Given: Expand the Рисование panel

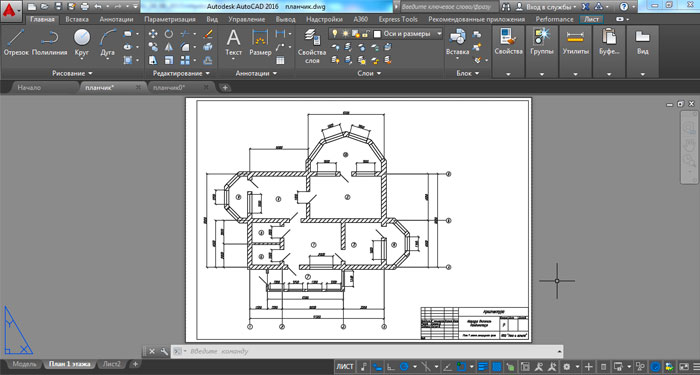Looking at the screenshot, I should tap(72, 73).
